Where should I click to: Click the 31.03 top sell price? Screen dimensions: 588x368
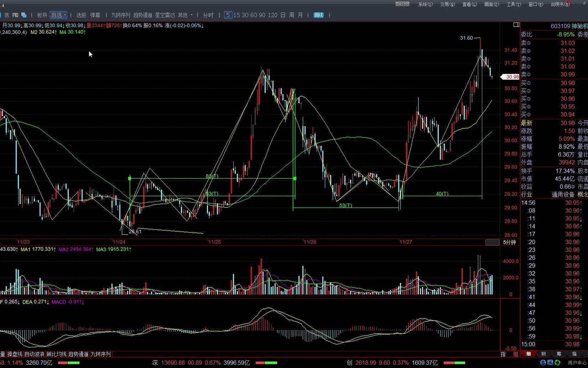coord(568,43)
